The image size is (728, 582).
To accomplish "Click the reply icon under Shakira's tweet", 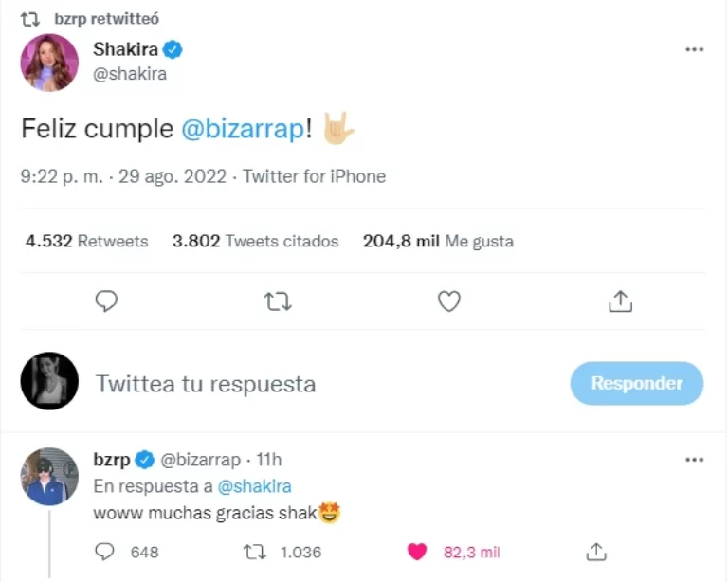I will tap(107, 301).
